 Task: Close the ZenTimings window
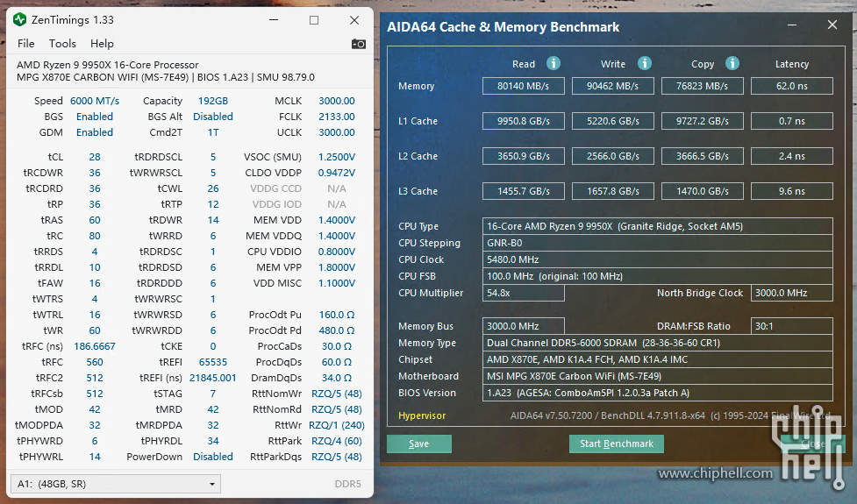(x=354, y=20)
